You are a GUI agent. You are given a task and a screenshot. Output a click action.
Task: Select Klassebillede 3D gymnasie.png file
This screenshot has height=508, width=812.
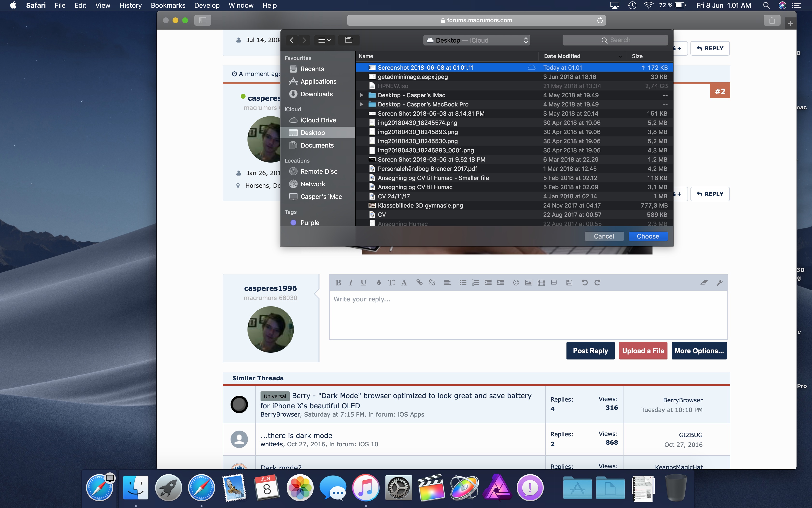click(514, 205)
